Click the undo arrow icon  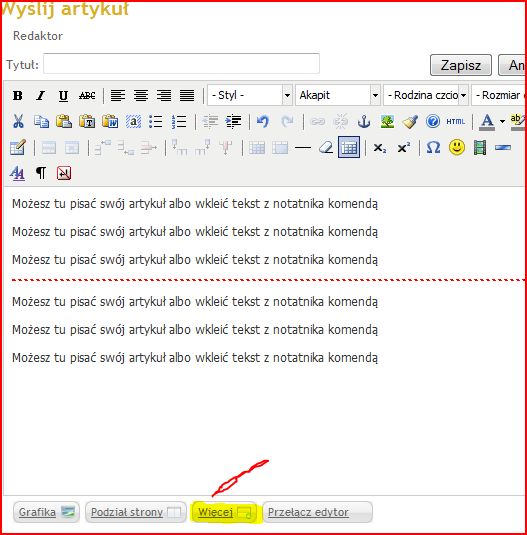[x=263, y=121]
